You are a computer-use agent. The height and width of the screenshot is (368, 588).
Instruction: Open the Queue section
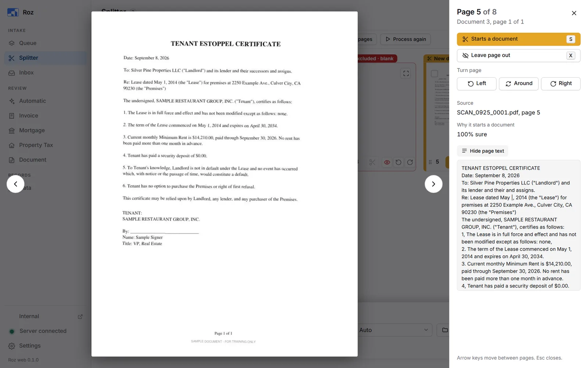pos(46,43)
